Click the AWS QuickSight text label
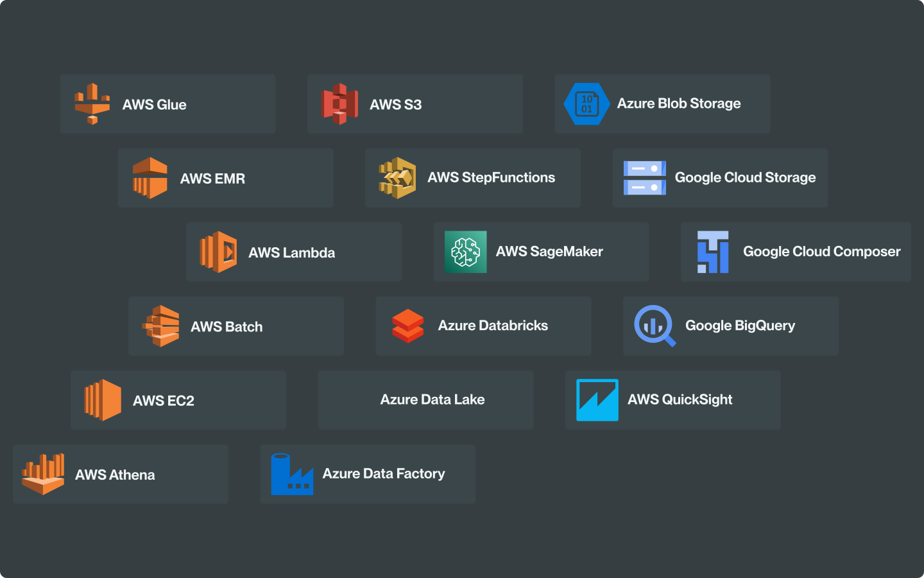The width and height of the screenshot is (924, 578). [x=680, y=399]
